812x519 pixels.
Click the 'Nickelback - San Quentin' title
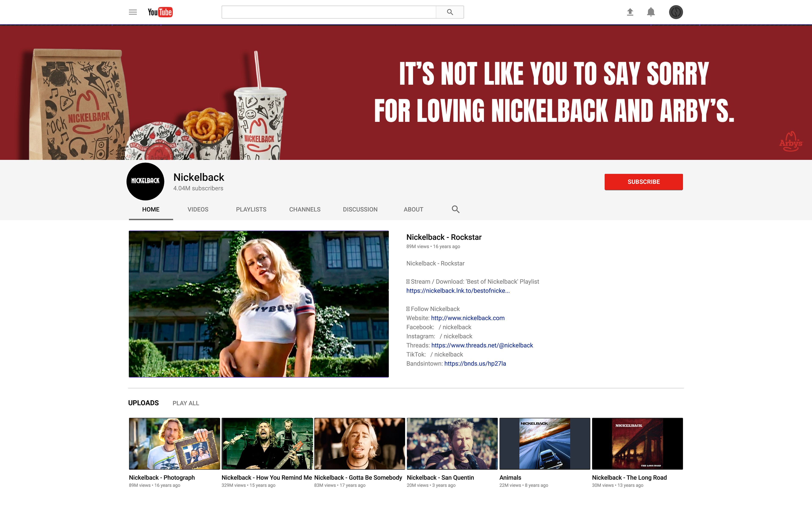(440, 478)
